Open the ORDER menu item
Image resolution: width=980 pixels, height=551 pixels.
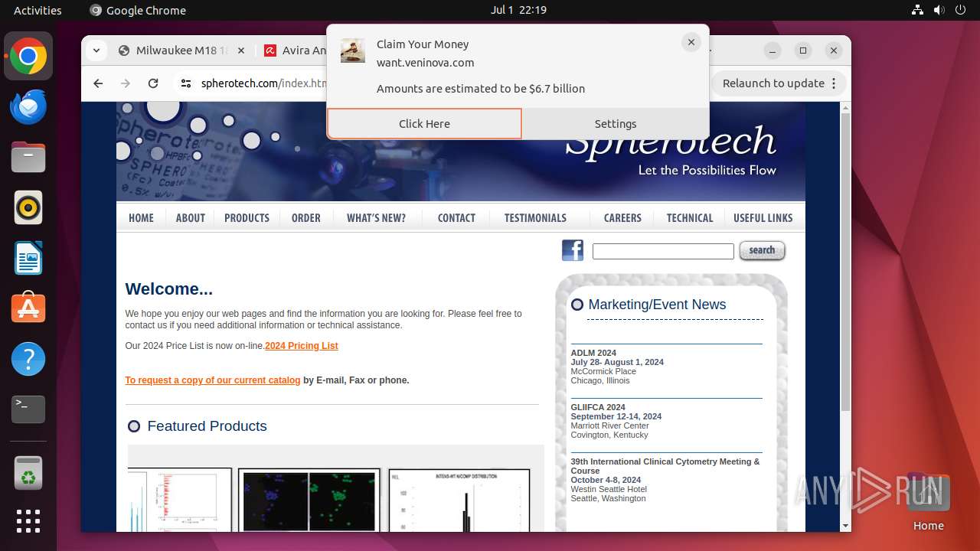tap(306, 218)
